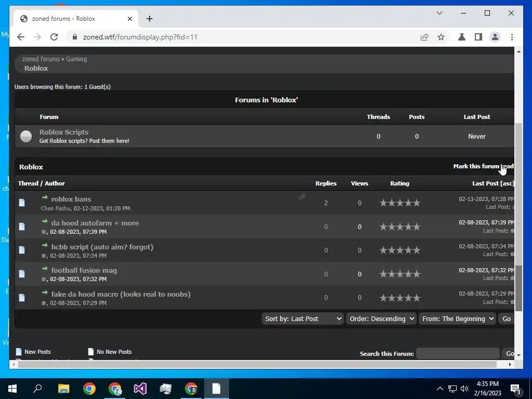Click the Go button beside sort options

point(506,318)
